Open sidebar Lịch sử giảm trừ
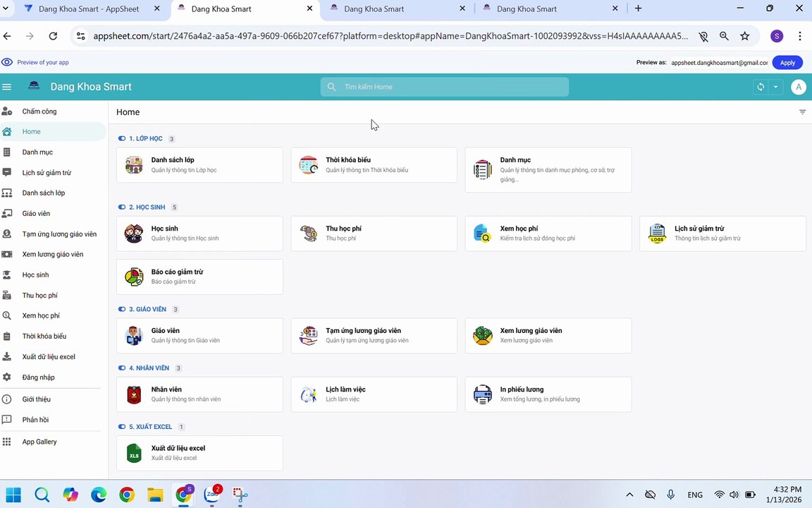This screenshot has height=508, width=812. tap(53, 173)
